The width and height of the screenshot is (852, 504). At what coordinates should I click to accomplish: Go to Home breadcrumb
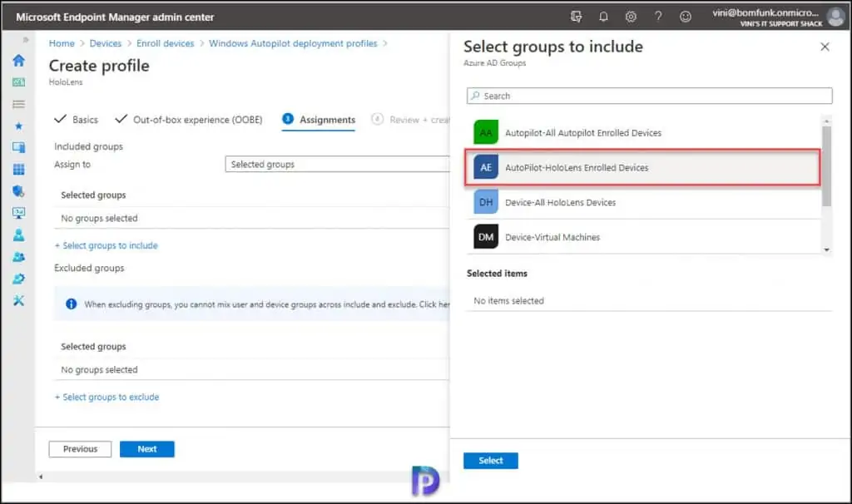(62, 43)
